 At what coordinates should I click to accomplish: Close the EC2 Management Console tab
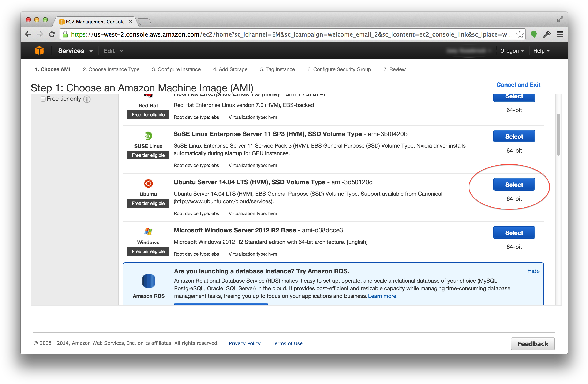(x=130, y=22)
